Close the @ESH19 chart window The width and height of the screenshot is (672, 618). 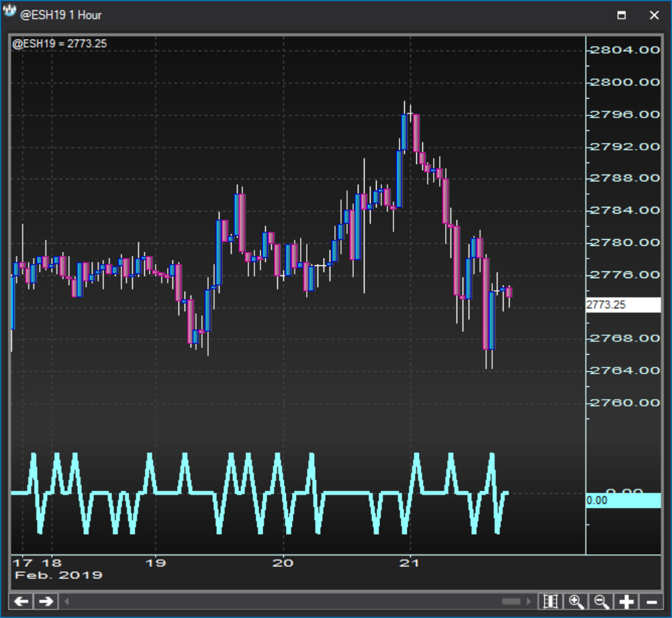click(654, 15)
